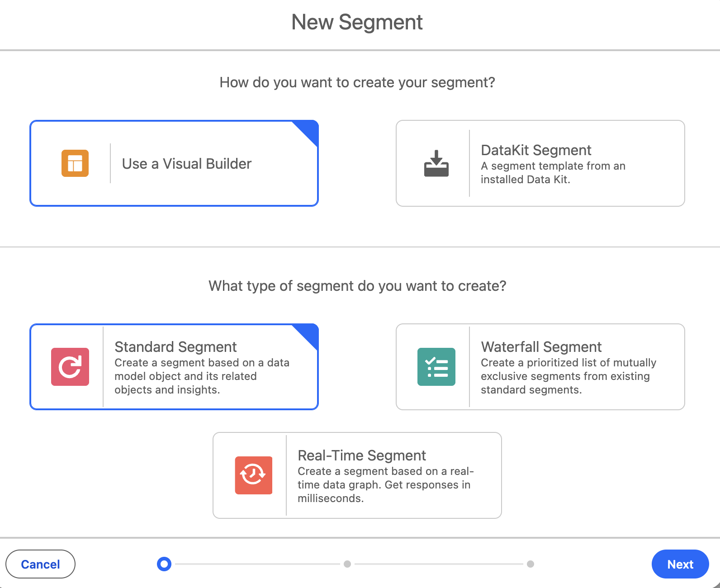
Task: Click the DataKit download tray icon
Action: click(436, 163)
